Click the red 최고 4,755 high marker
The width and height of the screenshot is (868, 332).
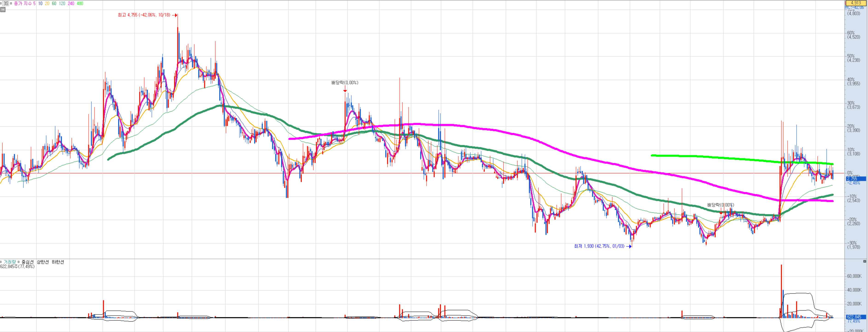tap(144, 15)
